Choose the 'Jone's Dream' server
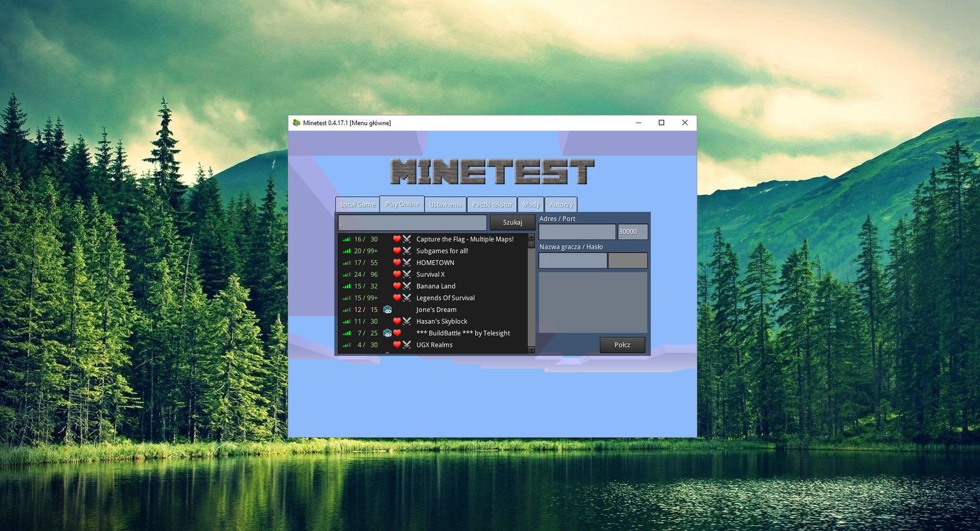The height and width of the screenshot is (531, 980). (436, 309)
